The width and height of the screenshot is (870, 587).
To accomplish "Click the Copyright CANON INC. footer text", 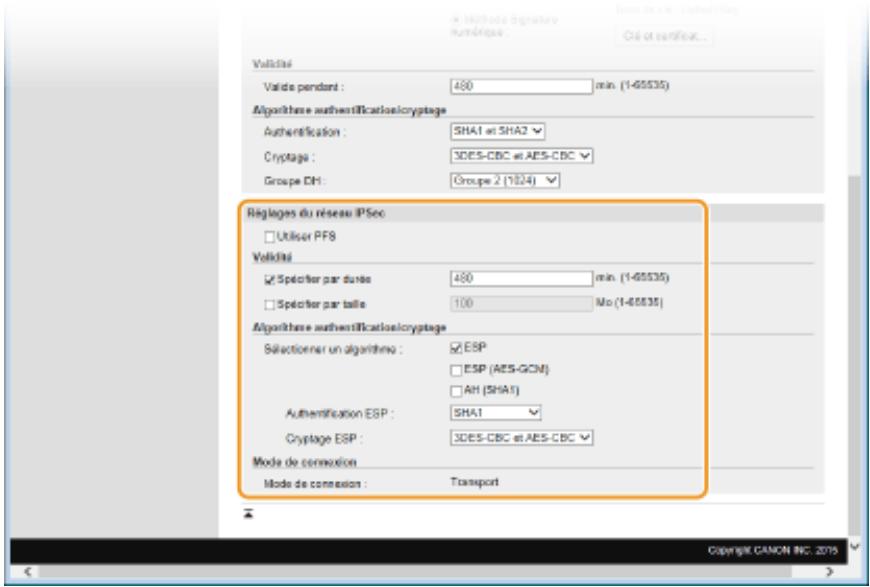I will pos(772,550).
